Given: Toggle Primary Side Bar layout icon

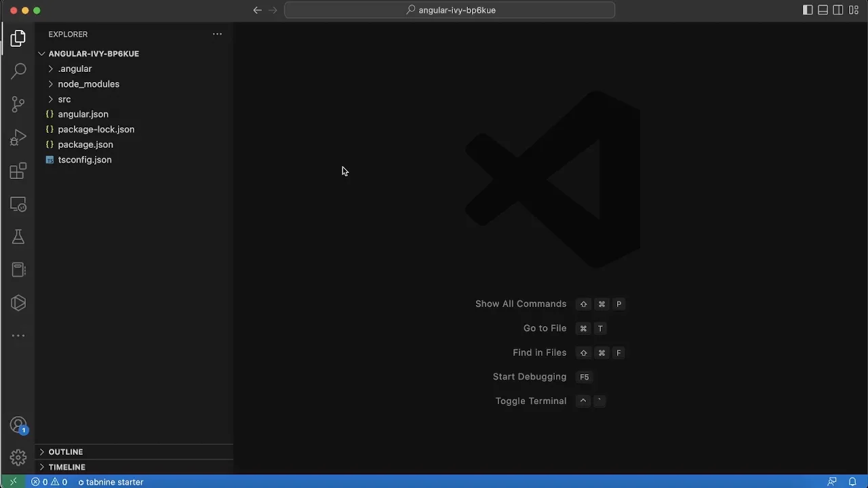Looking at the screenshot, I should (x=808, y=10).
